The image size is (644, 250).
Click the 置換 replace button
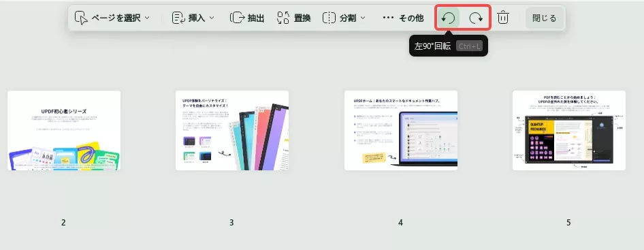pos(293,18)
